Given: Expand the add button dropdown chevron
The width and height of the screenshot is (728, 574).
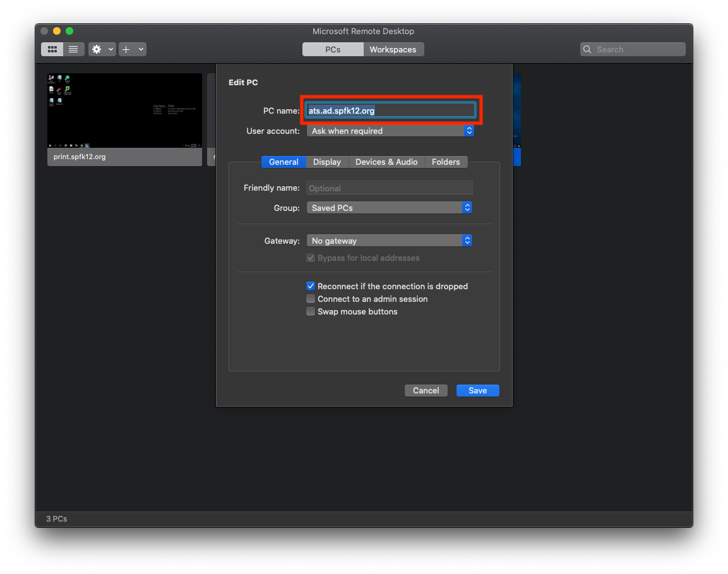Looking at the screenshot, I should [141, 49].
